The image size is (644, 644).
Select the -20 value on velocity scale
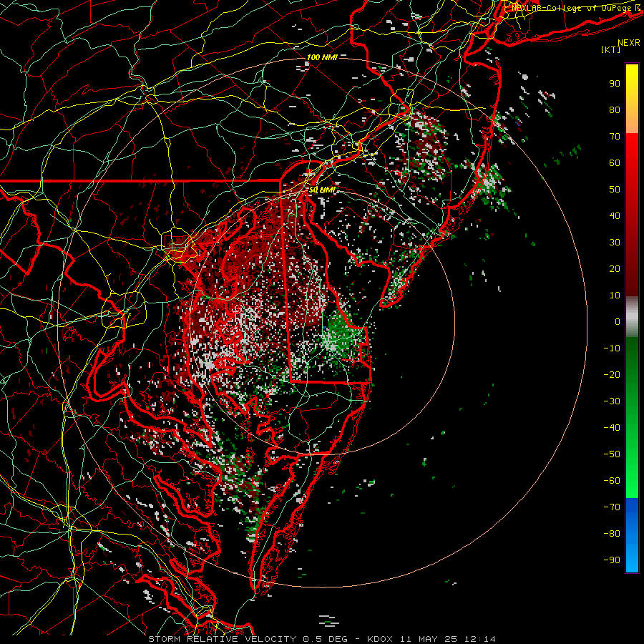pos(612,374)
